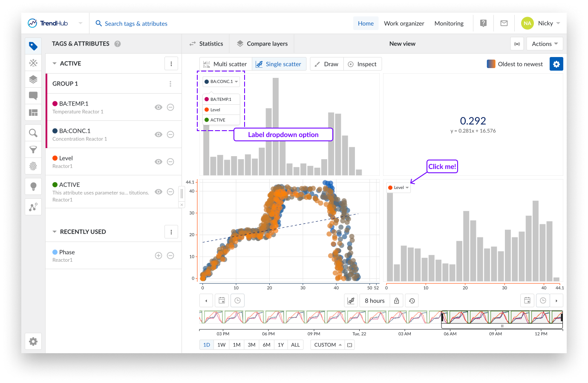The width and height of the screenshot is (588, 383).
Task: Open the layers icon in left sidebar
Action: tap(33, 79)
